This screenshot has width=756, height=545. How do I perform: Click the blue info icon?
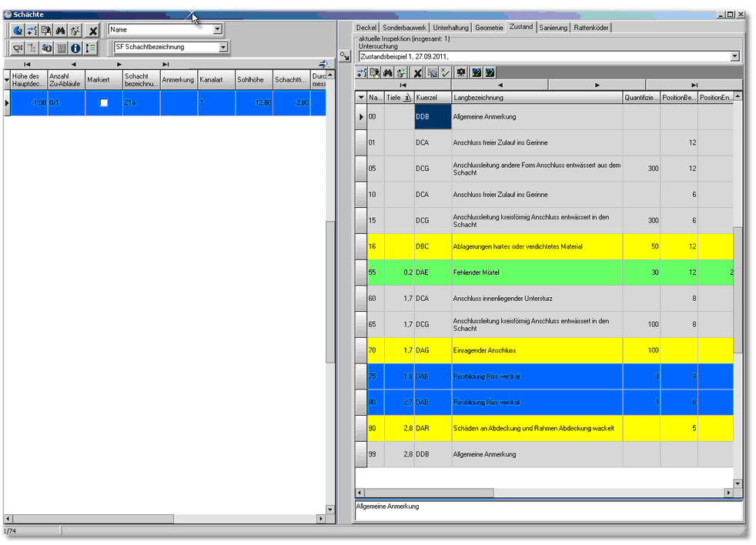point(75,48)
